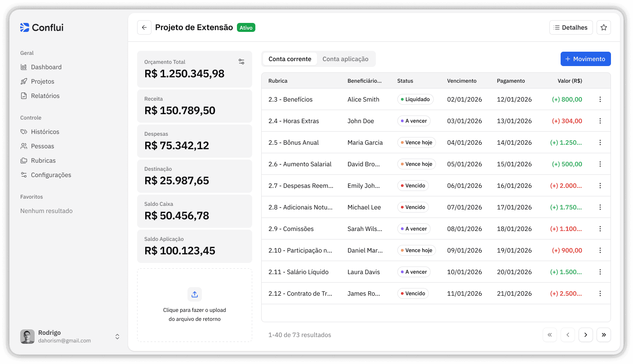Screen dimensions: 633x364
Task: Click the upload arquivo de retorno area
Action: pyautogui.click(x=194, y=305)
